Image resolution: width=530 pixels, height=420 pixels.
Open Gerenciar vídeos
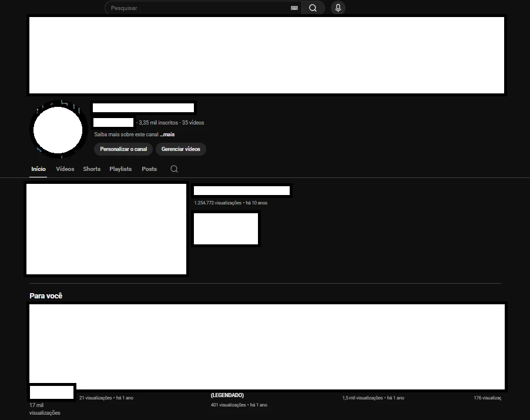point(181,149)
